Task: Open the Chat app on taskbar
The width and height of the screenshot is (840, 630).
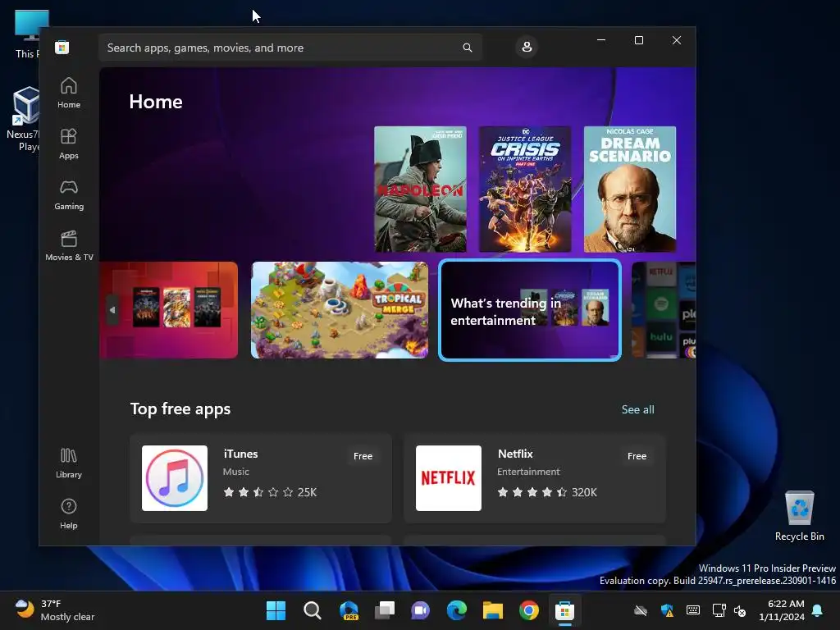Action: tap(421, 610)
